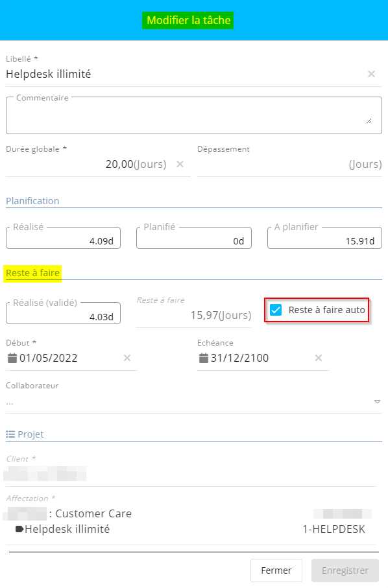
Task: Click the Enregistrer button
Action: coord(345,570)
